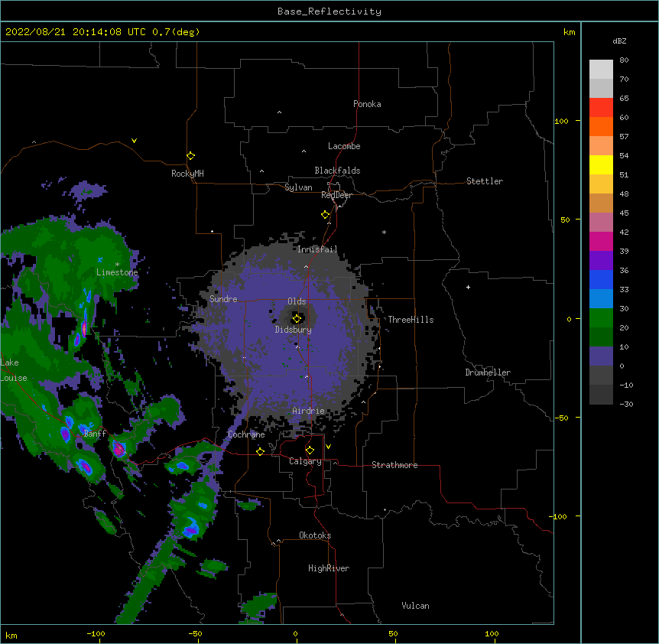
Task: Click the HighRiver label
Action: coord(329,568)
